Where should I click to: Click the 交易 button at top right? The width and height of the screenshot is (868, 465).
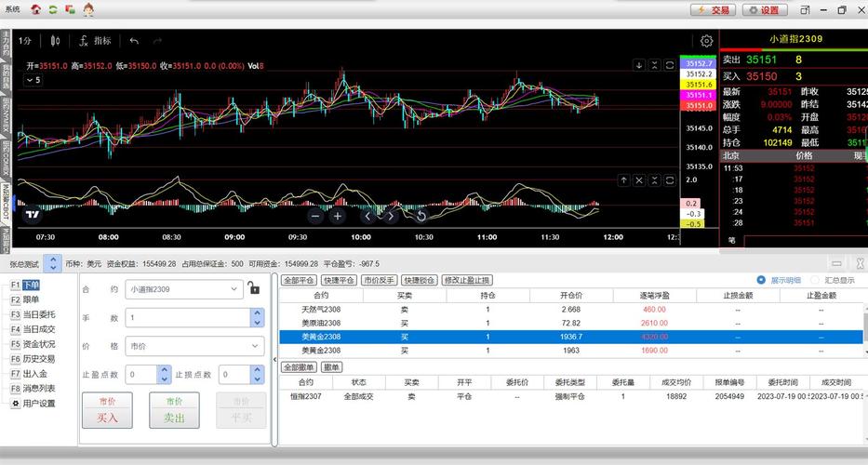[x=713, y=10]
